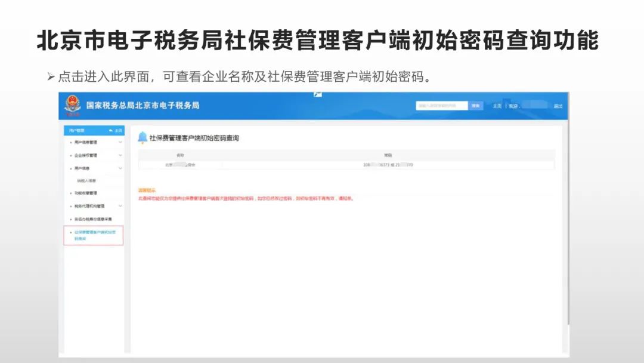Click the 退出 logout link
The width and height of the screenshot is (644, 363).
pos(558,106)
